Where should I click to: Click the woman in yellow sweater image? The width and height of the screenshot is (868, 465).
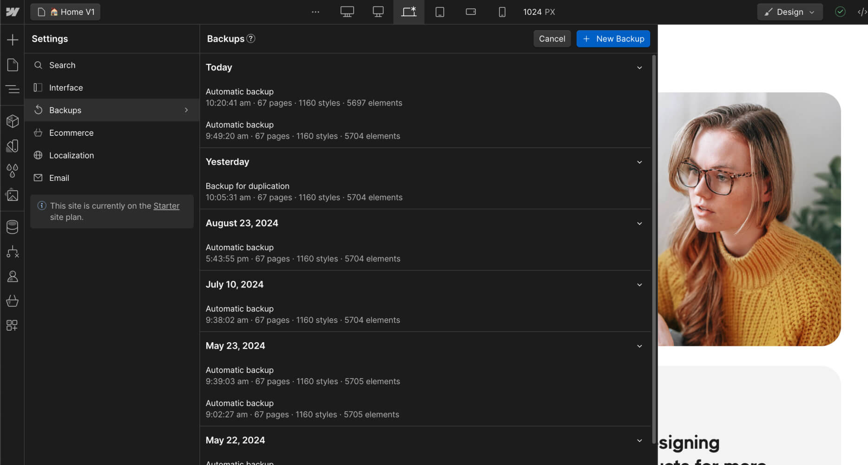pyautogui.click(x=749, y=219)
